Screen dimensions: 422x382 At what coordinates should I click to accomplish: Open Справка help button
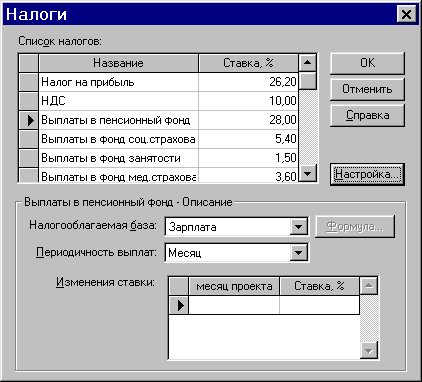[367, 115]
